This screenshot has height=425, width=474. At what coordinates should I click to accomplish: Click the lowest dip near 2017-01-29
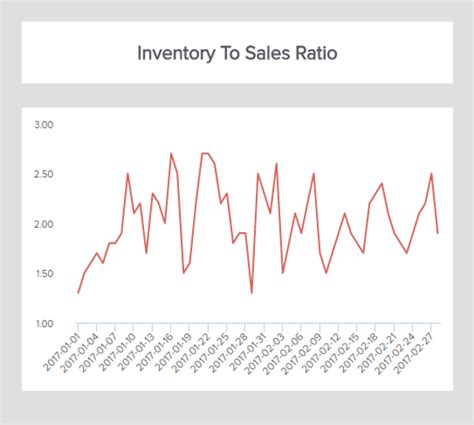(x=252, y=293)
